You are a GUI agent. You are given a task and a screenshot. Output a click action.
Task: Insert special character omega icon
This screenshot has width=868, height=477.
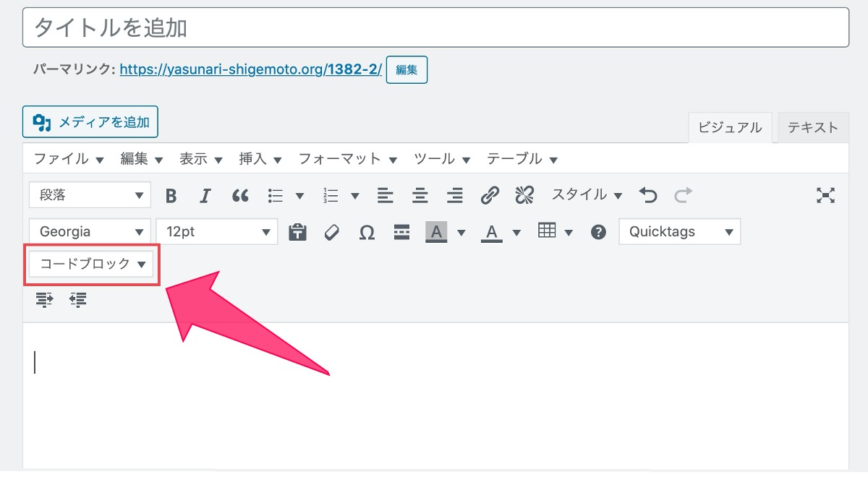367,232
